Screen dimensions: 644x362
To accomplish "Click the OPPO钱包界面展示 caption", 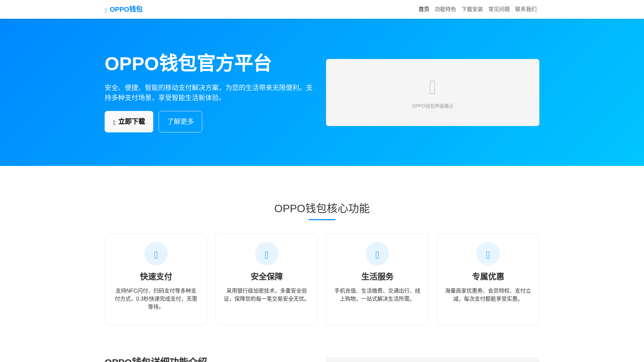I will [x=433, y=106].
